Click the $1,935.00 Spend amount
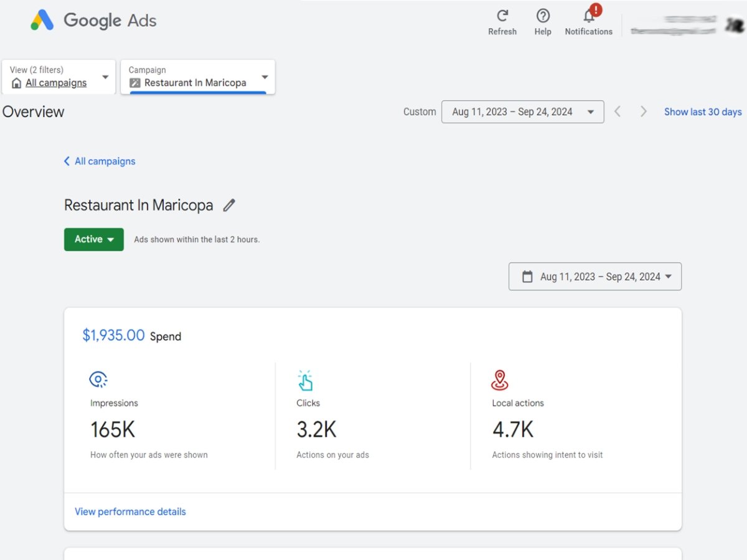 [x=113, y=335]
